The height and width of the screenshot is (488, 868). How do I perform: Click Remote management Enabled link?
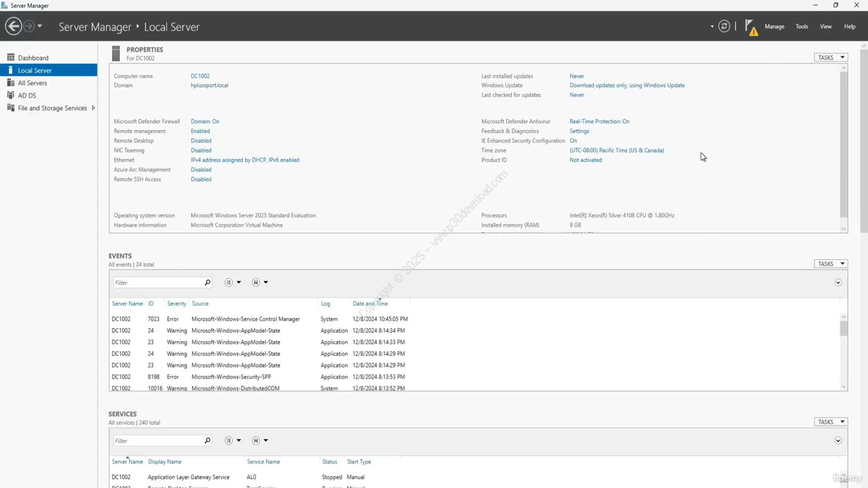pos(200,131)
